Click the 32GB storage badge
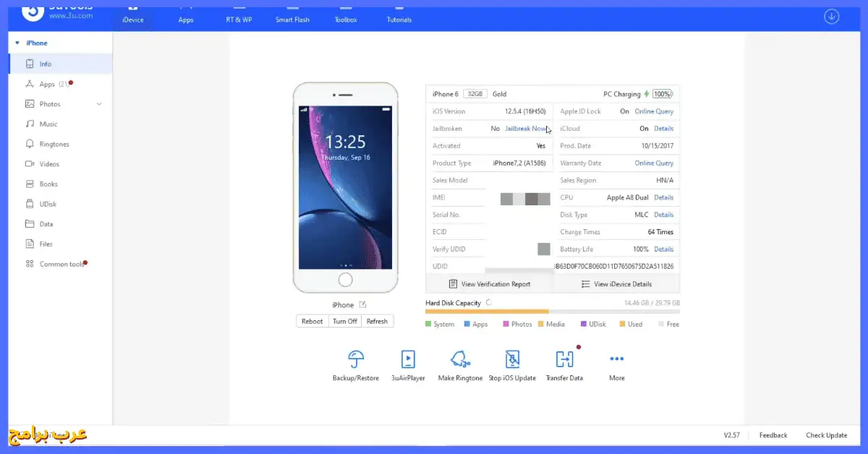Image resolution: width=868 pixels, height=454 pixels. (x=475, y=94)
